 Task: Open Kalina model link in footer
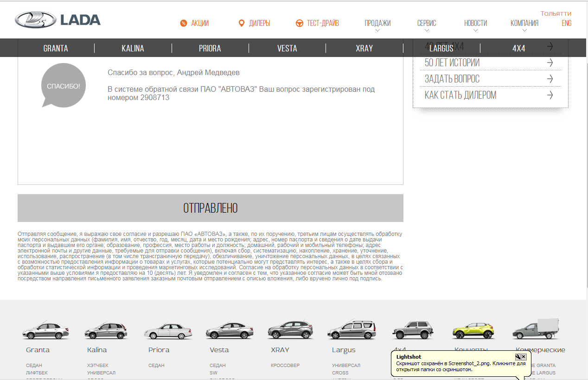pyautogui.click(x=97, y=350)
